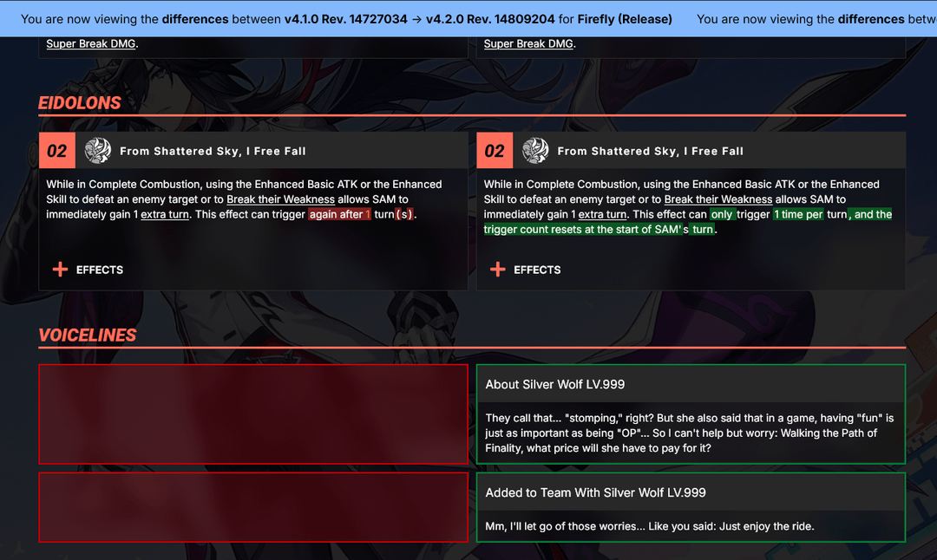The image size is (937, 560).
Task: Click left orange 02 rank badge
Action: [57, 151]
